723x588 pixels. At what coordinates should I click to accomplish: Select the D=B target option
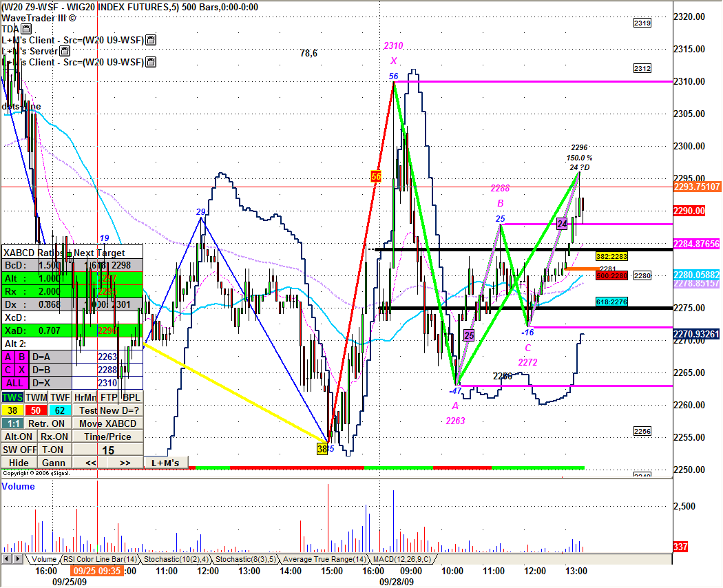[x=50, y=370]
